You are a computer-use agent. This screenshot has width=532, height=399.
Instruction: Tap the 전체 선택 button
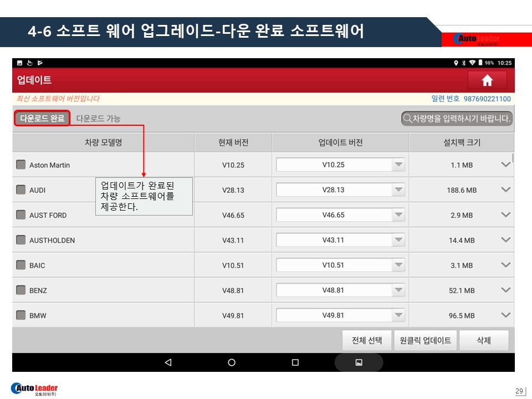tap(367, 340)
